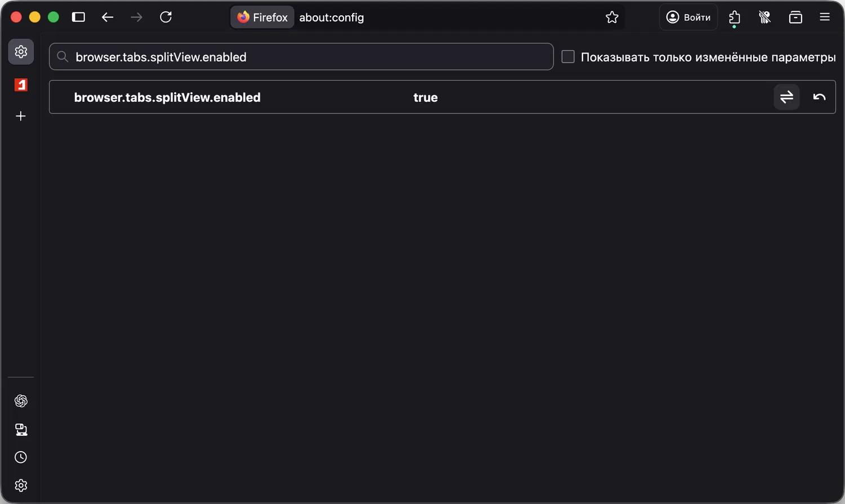Reset browser.tabs.splitView.enabled to default
The image size is (845, 504).
819,97
